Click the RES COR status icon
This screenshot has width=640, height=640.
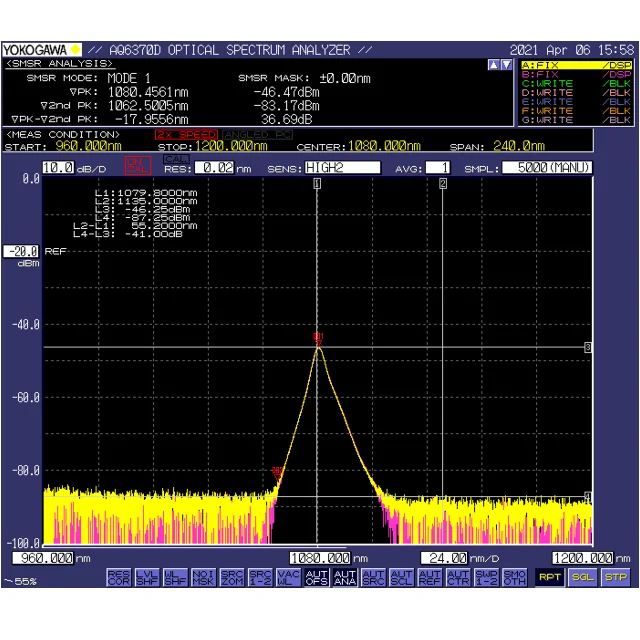119,577
